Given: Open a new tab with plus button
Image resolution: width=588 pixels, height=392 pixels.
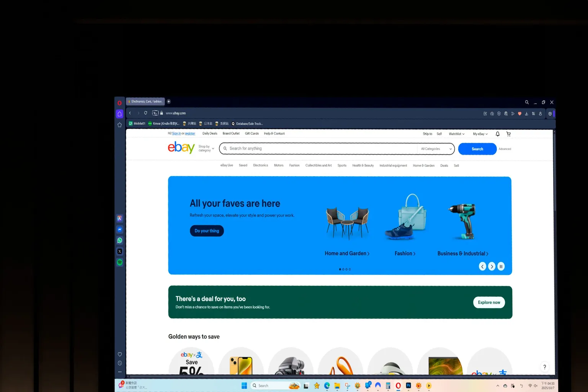Looking at the screenshot, I should 168,101.
